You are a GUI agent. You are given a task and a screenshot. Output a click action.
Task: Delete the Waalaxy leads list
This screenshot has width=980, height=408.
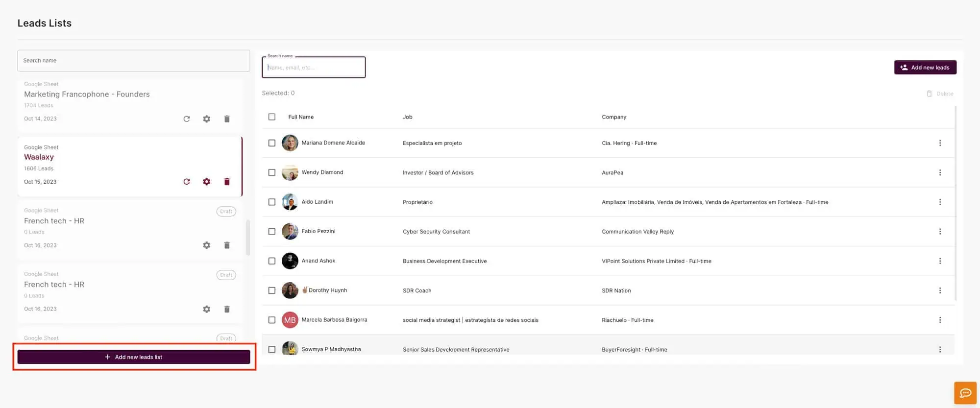click(x=227, y=182)
